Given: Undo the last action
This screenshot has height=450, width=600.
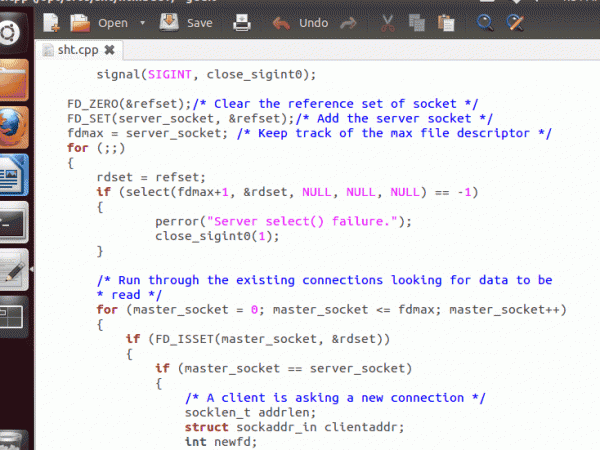Looking at the screenshot, I should pyautogui.click(x=301, y=22).
